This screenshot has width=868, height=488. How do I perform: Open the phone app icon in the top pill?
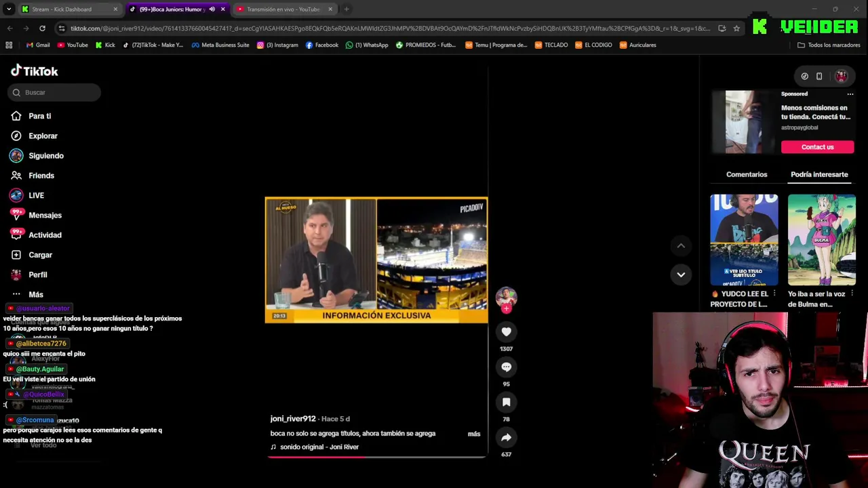tap(819, 77)
